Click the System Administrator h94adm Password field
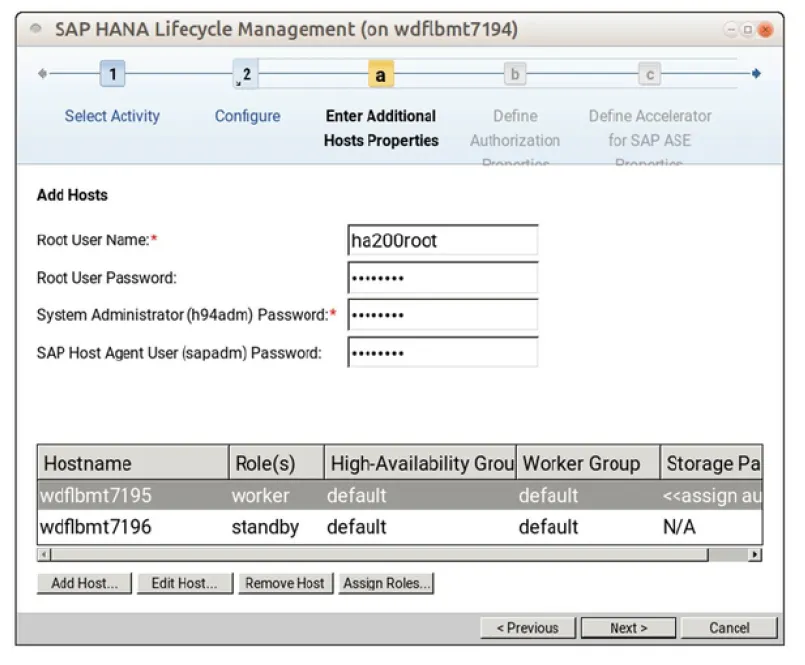 click(x=443, y=315)
